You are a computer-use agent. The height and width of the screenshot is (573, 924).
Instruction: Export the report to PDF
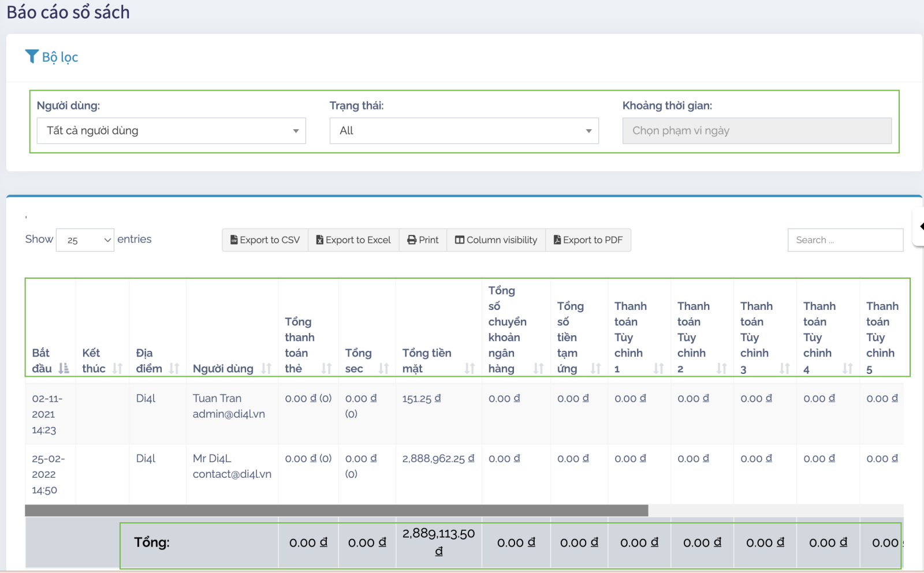pyautogui.click(x=588, y=240)
